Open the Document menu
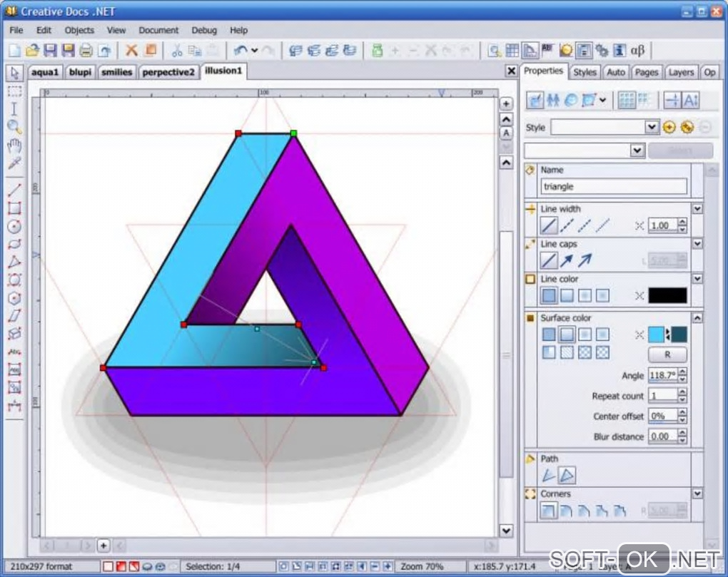728x577 pixels. click(x=158, y=30)
